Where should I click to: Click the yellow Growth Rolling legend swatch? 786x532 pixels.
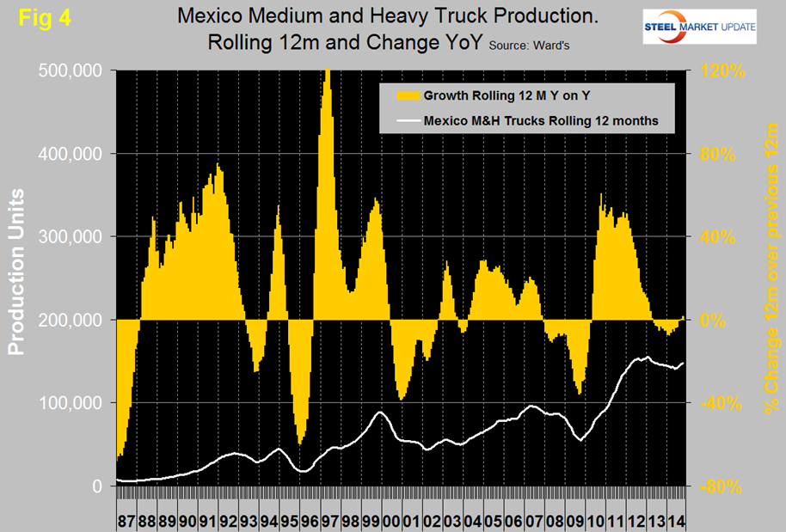point(402,96)
